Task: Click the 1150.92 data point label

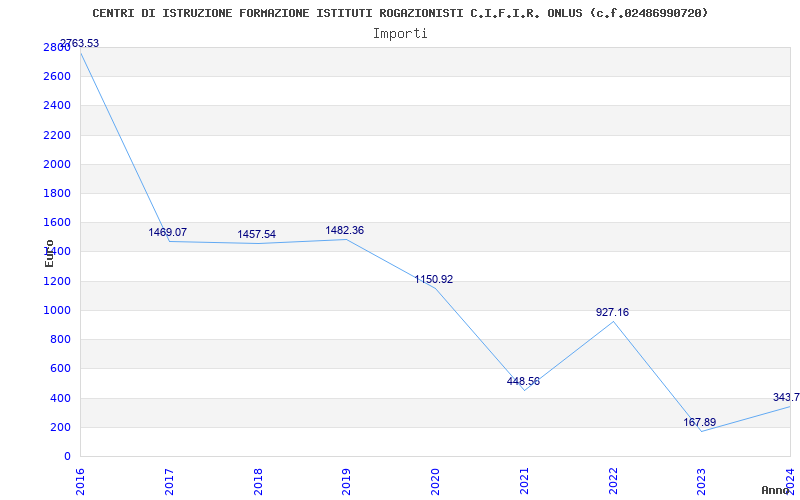Action: coord(434,279)
